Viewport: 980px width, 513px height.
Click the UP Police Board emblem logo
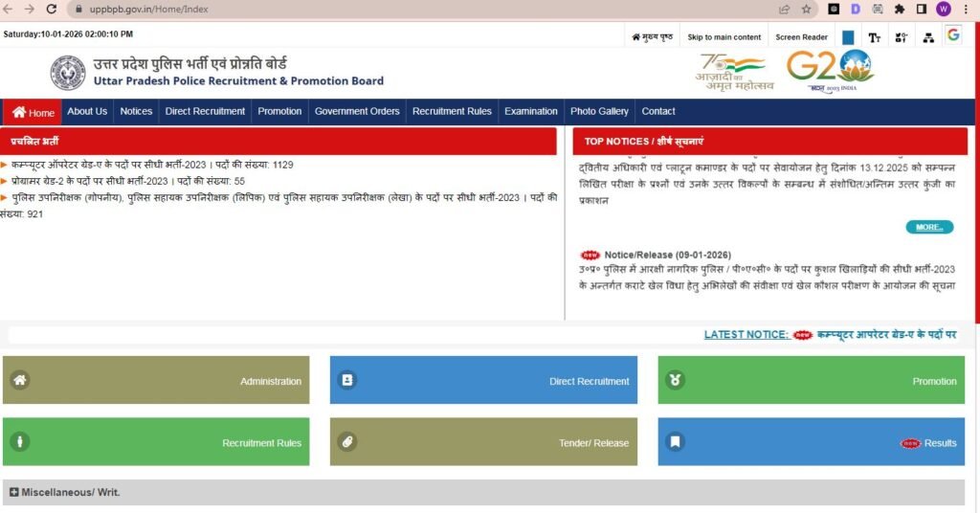[x=68, y=73]
